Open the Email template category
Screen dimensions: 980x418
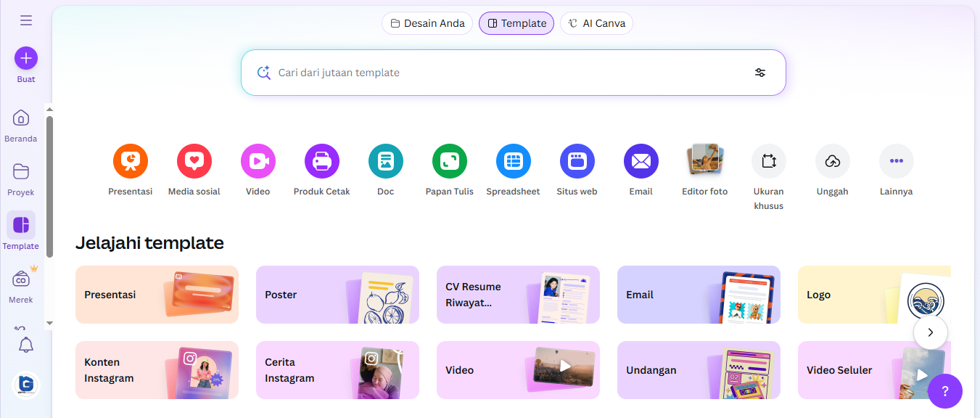tap(641, 160)
